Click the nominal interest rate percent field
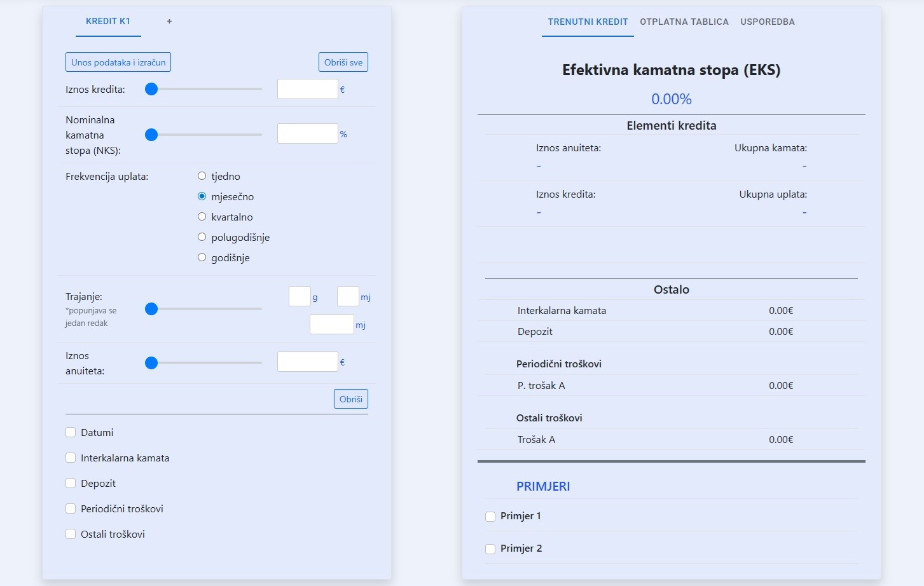This screenshot has width=924, height=586. (307, 134)
